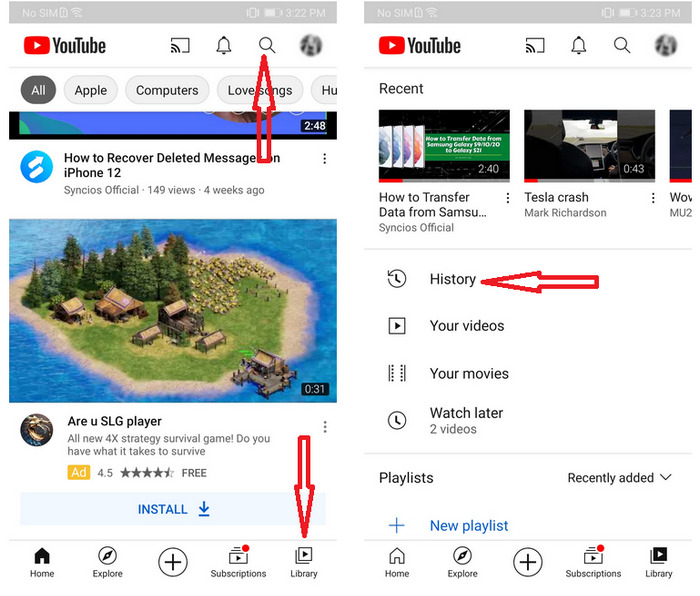Tap YouTube logo on right screen
Viewport: 700px width, 596px height.
click(420, 46)
